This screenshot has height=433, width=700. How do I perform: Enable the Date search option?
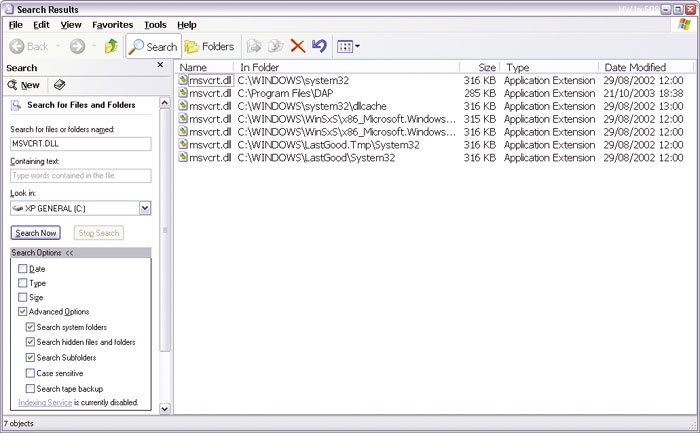(x=23, y=269)
